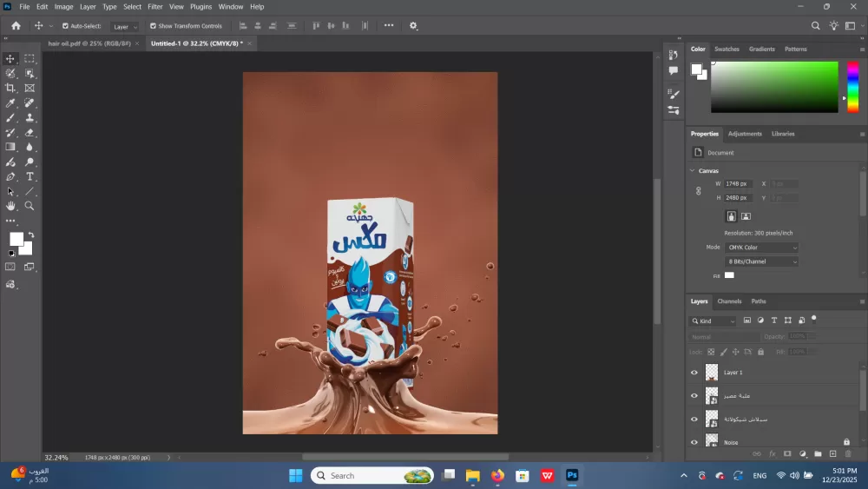
Task: Switch to the Swatches tab
Action: pyautogui.click(x=727, y=49)
